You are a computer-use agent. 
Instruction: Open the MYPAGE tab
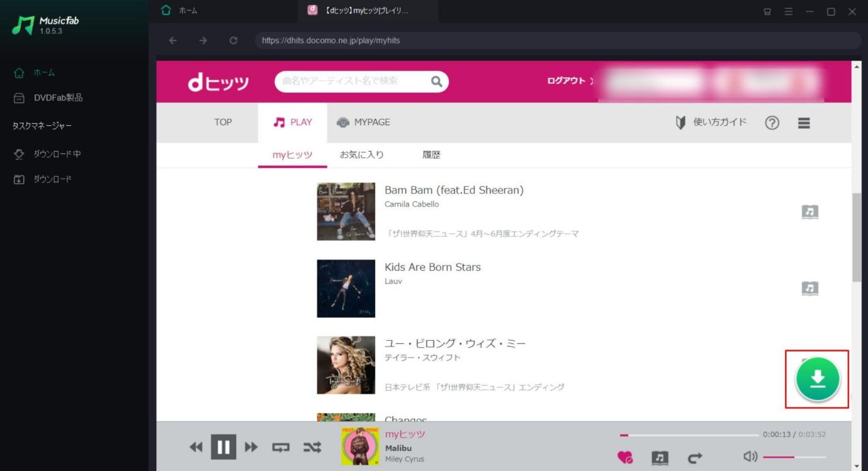click(364, 122)
